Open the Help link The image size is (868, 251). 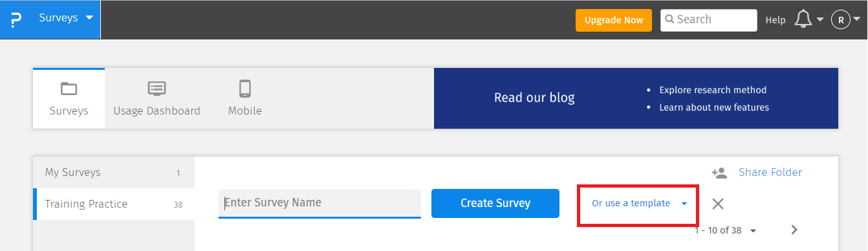click(775, 20)
